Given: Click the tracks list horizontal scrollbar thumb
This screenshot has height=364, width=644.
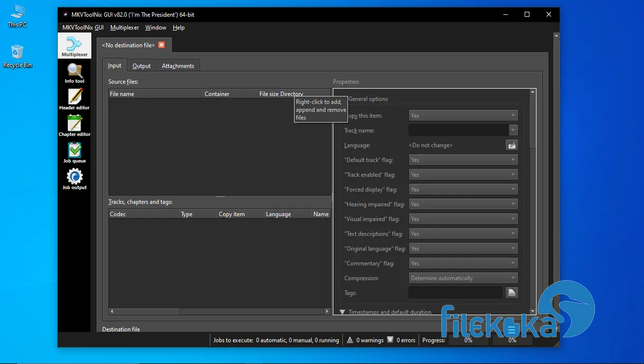Looking at the screenshot, I should click(147, 311).
